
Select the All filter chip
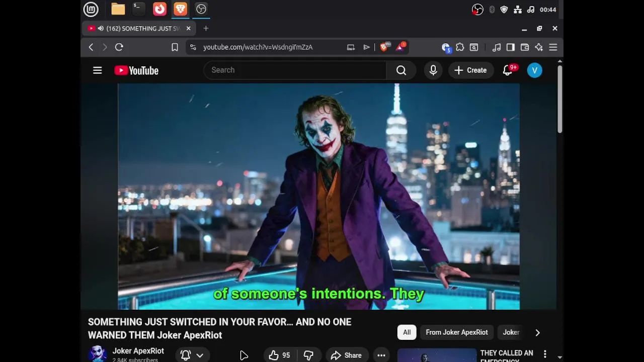(x=407, y=332)
